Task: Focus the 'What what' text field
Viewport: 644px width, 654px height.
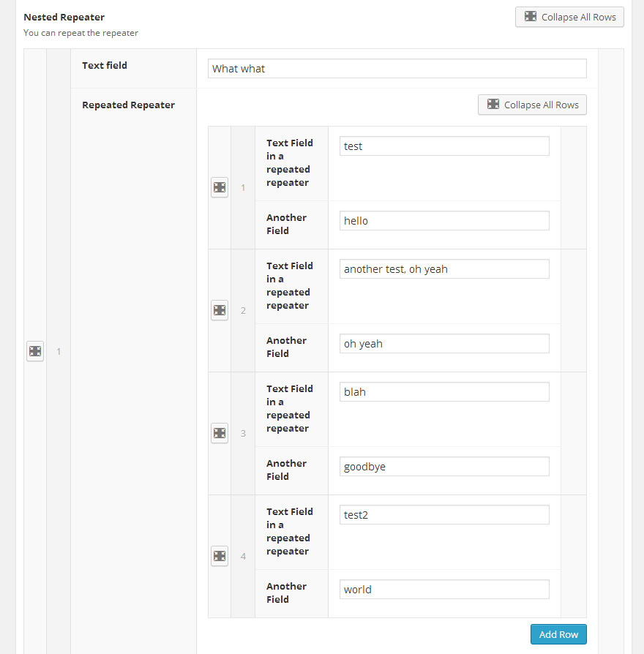Action: (x=397, y=69)
